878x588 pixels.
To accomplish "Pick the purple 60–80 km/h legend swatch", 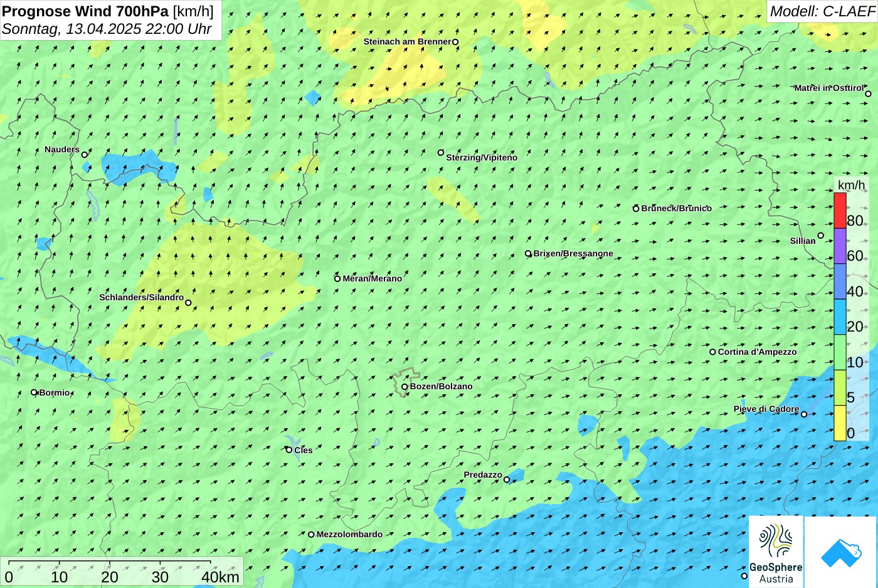I will click(x=840, y=246).
